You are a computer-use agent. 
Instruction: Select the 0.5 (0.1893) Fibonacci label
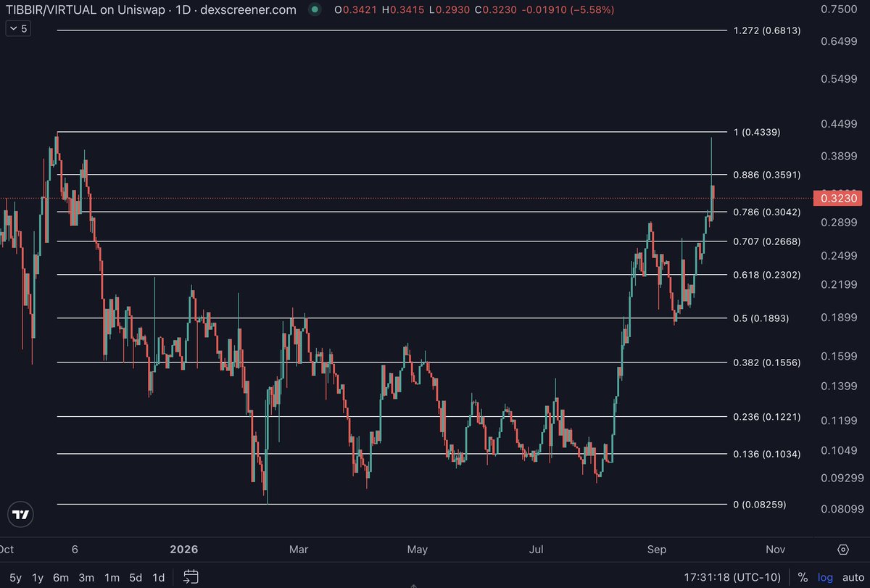point(761,318)
